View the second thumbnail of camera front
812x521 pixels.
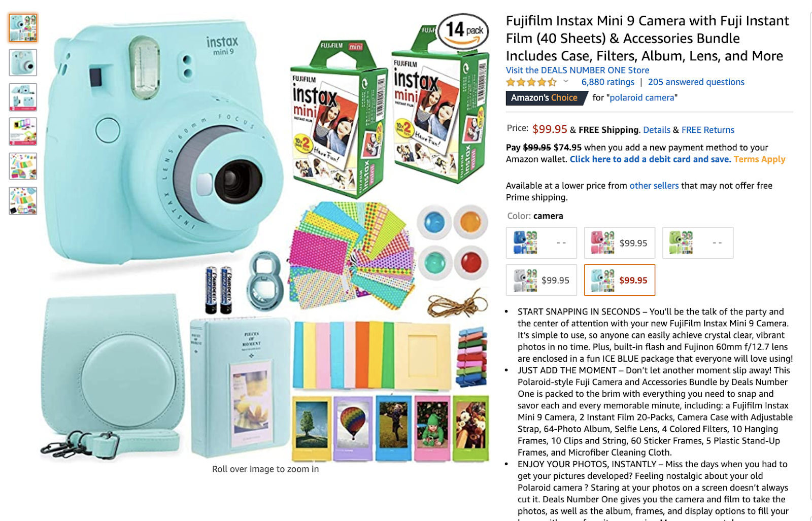pos(23,62)
